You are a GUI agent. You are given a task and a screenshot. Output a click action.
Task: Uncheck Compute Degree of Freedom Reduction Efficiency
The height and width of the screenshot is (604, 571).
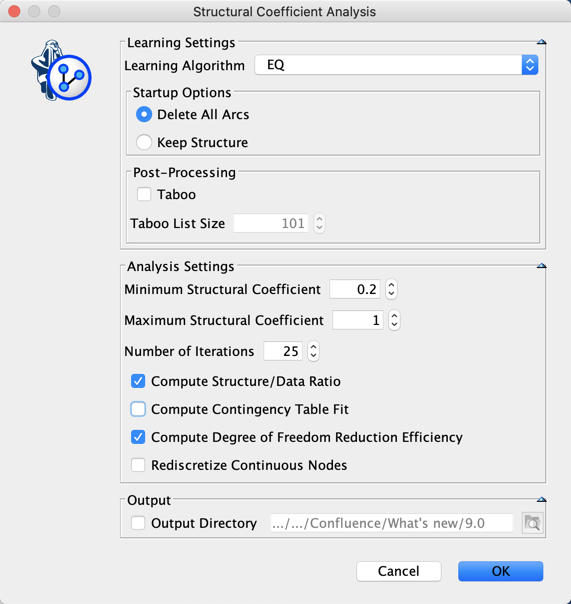point(138,437)
